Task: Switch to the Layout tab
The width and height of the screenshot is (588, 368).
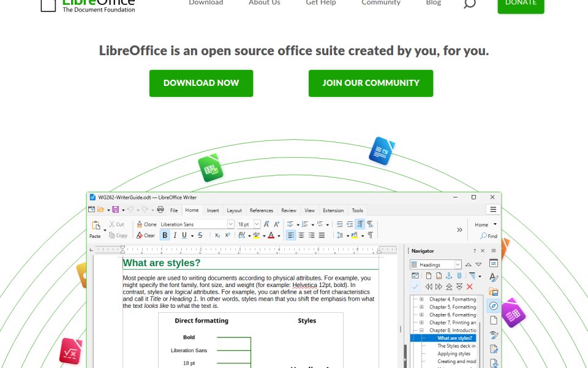Action: click(235, 210)
